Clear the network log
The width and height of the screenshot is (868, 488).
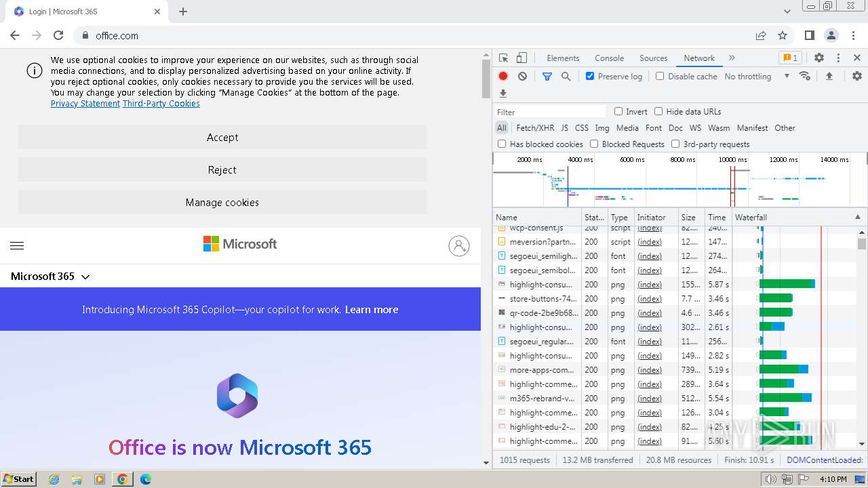(x=522, y=77)
